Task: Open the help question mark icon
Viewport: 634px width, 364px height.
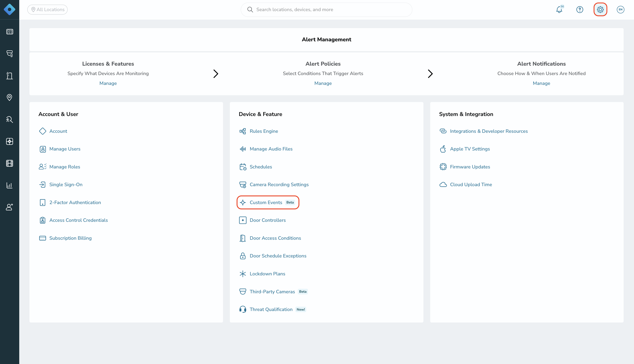Action: [580, 9]
